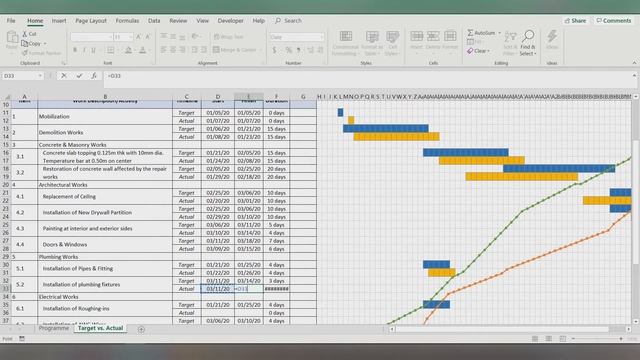The height and width of the screenshot is (360, 640).
Task: Switch to the Review tab
Action: pos(178,20)
